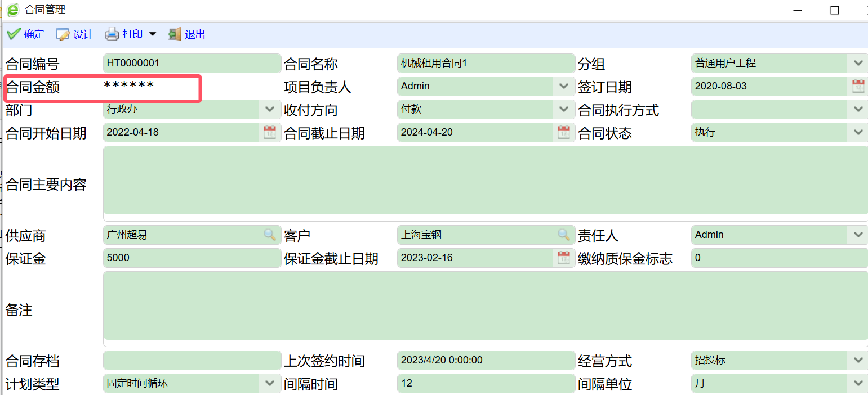Image resolution: width=868 pixels, height=395 pixels.
Task: Expand the 计划类型 dropdown
Action: (270, 383)
